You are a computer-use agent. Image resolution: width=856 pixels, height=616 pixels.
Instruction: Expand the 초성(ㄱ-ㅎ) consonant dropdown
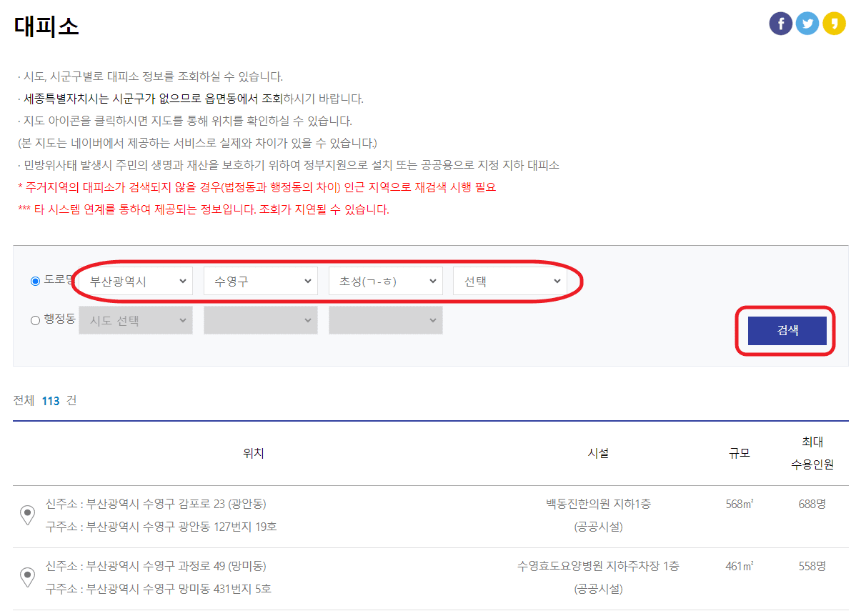click(x=385, y=280)
